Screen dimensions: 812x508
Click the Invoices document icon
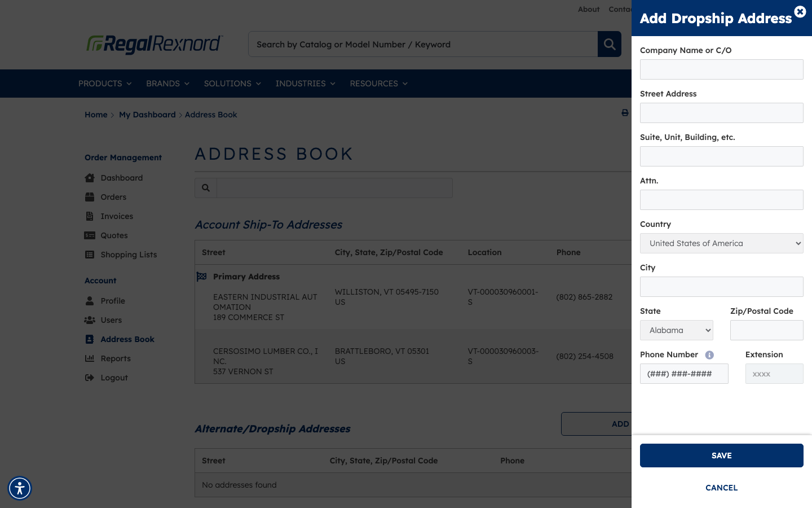point(90,216)
